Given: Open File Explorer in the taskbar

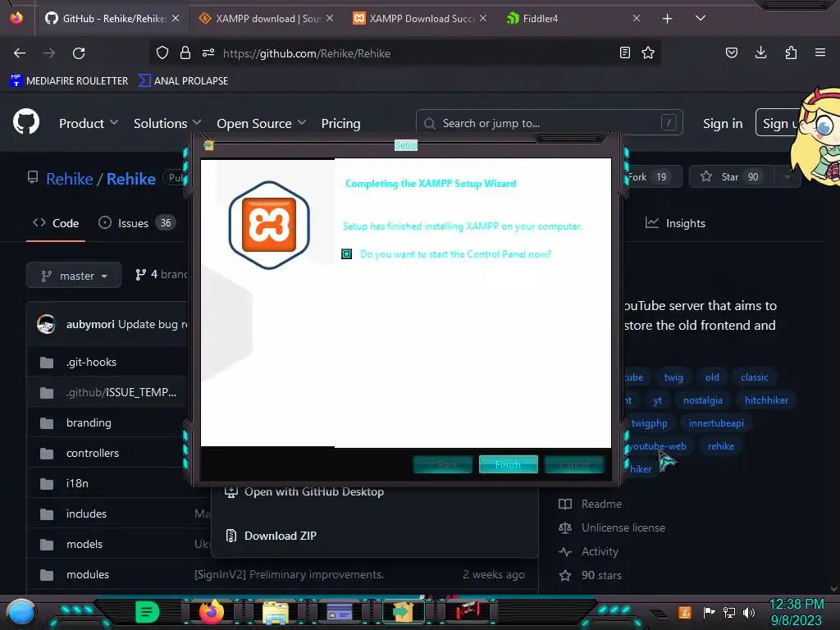Looking at the screenshot, I should pyautogui.click(x=276, y=612).
